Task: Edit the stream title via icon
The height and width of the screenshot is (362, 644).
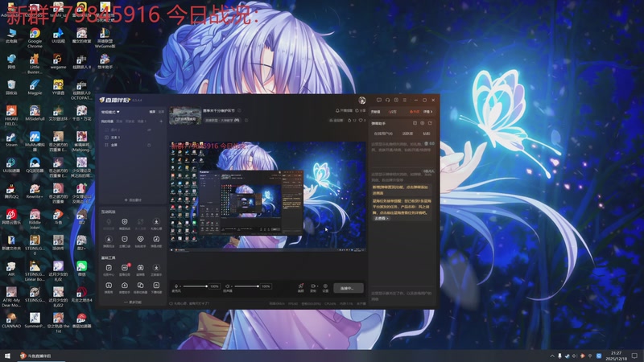Action: click(x=239, y=110)
